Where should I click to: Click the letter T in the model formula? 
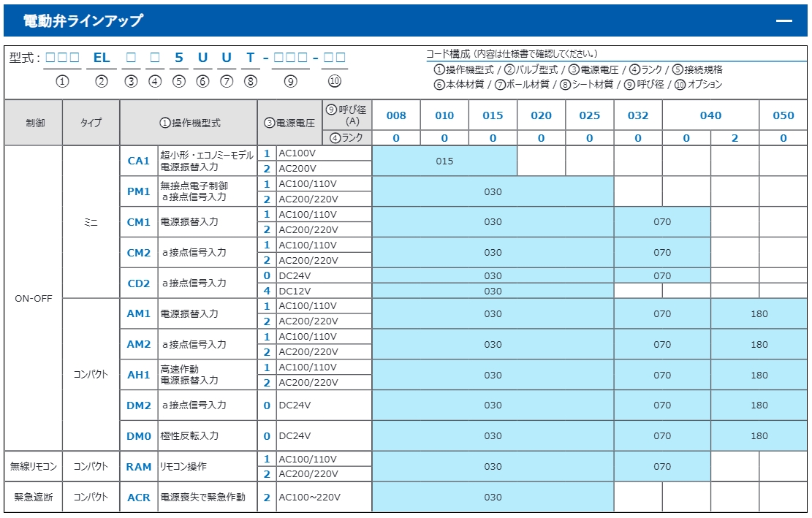pyautogui.click(x=250, y=58)
